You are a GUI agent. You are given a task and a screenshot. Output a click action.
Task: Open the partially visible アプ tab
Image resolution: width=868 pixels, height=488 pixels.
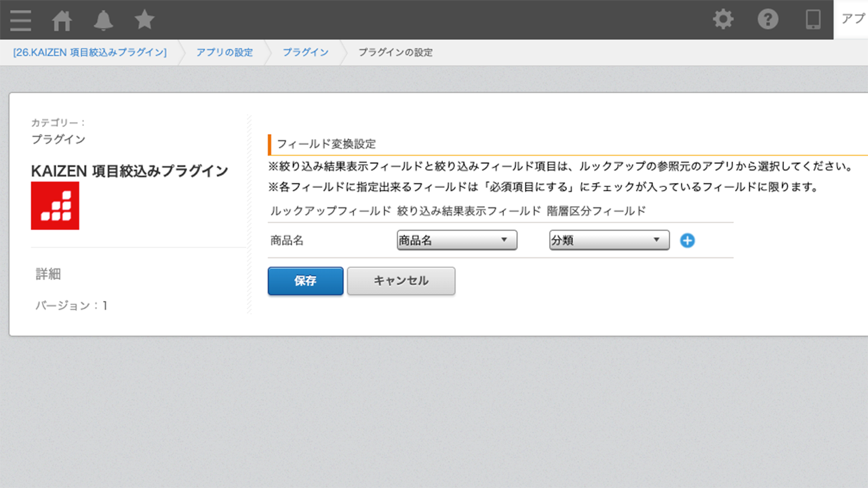tap(851, 20)
